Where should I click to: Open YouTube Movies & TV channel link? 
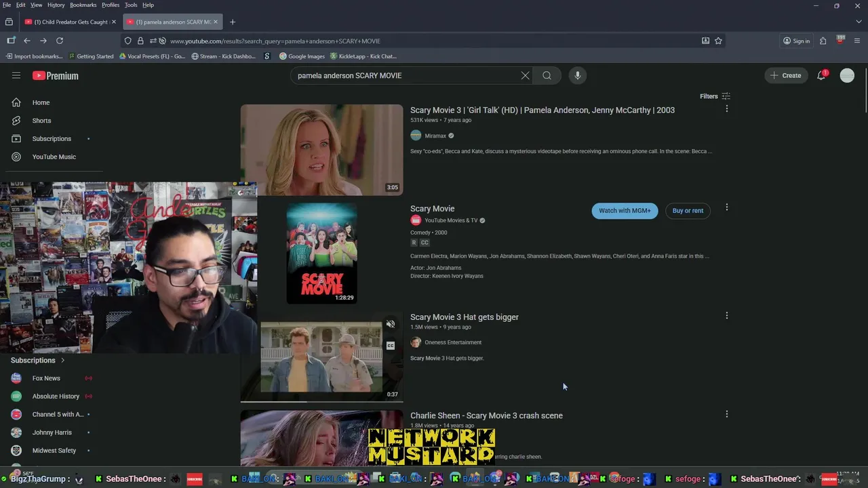(451, 220)
